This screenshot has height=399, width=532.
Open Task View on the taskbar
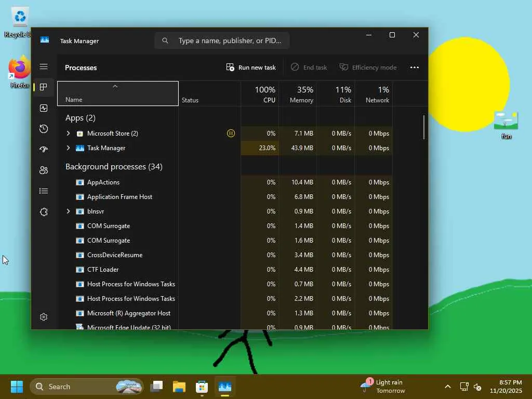157,387
